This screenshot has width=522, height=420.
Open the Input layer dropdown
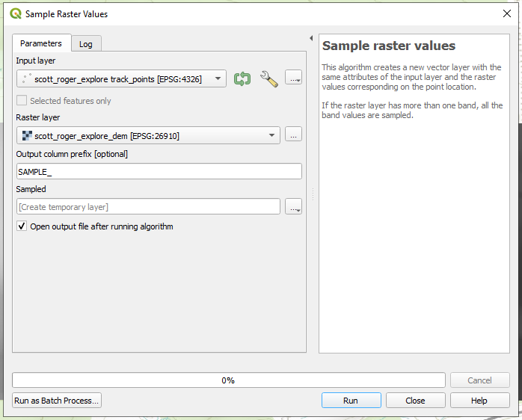pyautogui.click(x=121, y=79)
